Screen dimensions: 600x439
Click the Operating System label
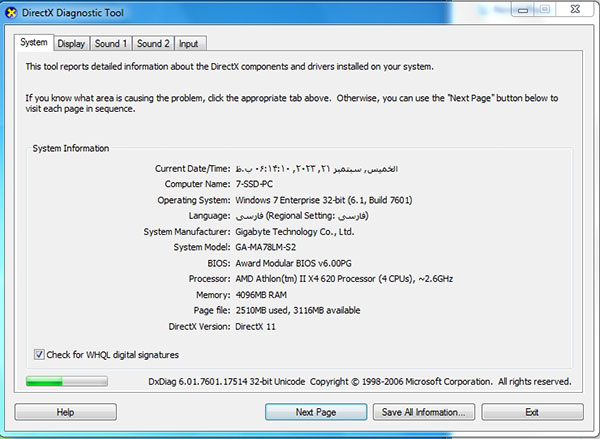194,200
